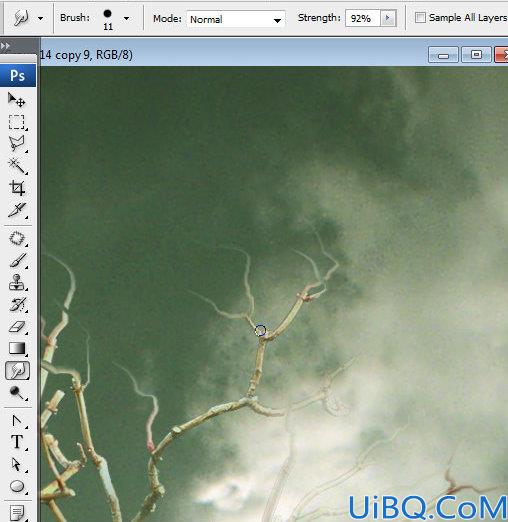Open the Strength slider popup arrow
The image size is (508, 522).
click(388, 18)
